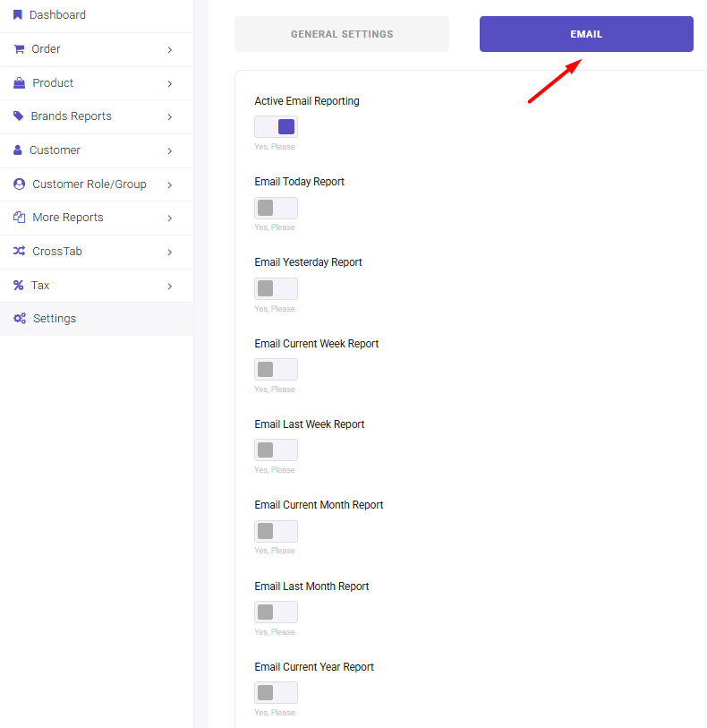Disable the Active Email Reporting toggle
The height and width of the screenshot is (728, 707).
[276, 127]
